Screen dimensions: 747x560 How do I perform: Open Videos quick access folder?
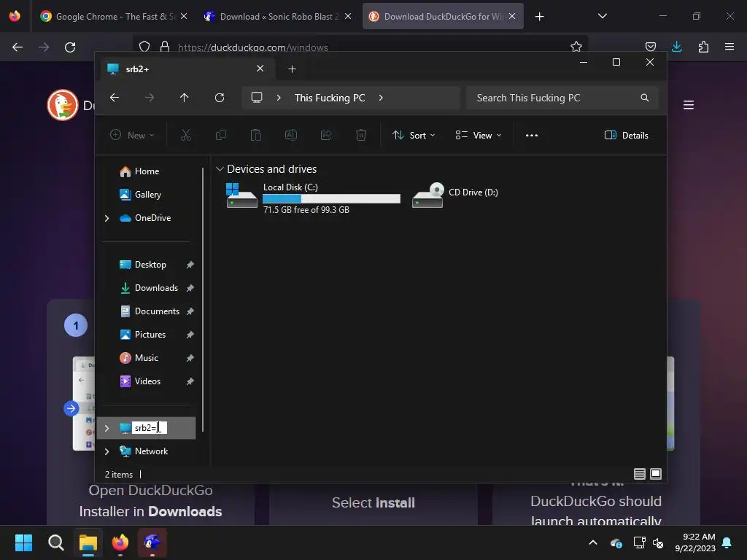pos(147,381)
